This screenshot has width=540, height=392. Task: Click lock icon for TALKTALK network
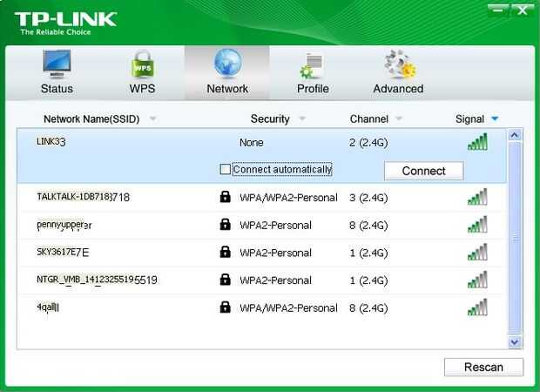coord(226,197)
